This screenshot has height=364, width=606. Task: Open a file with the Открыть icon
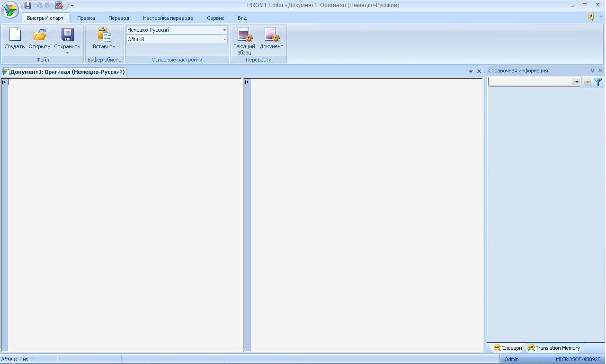[39, 36]
